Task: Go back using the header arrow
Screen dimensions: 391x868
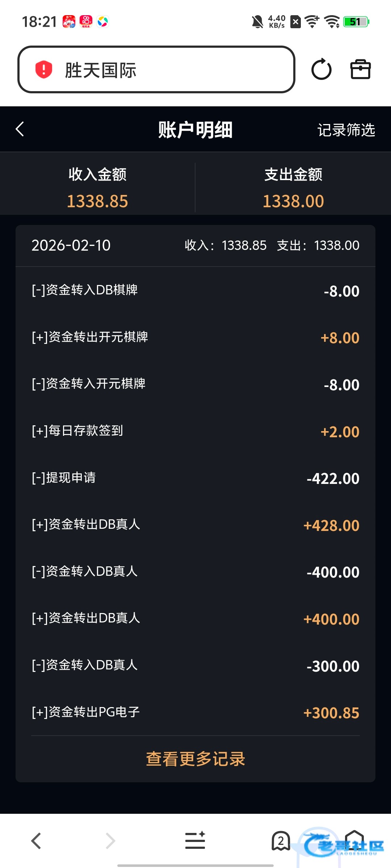Action: click(x=20, y=129)
